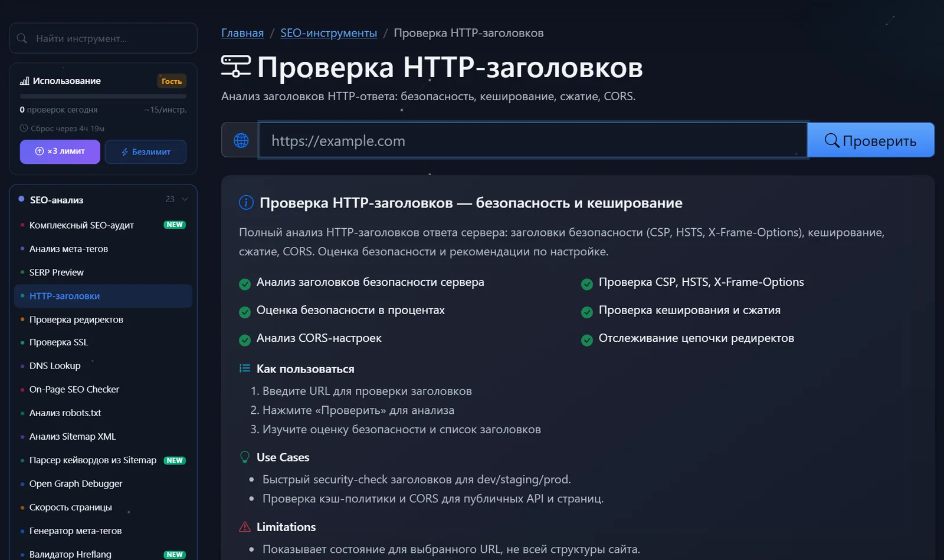Collapse the SEO-анализ section chevron

click(x=185, y=199)
